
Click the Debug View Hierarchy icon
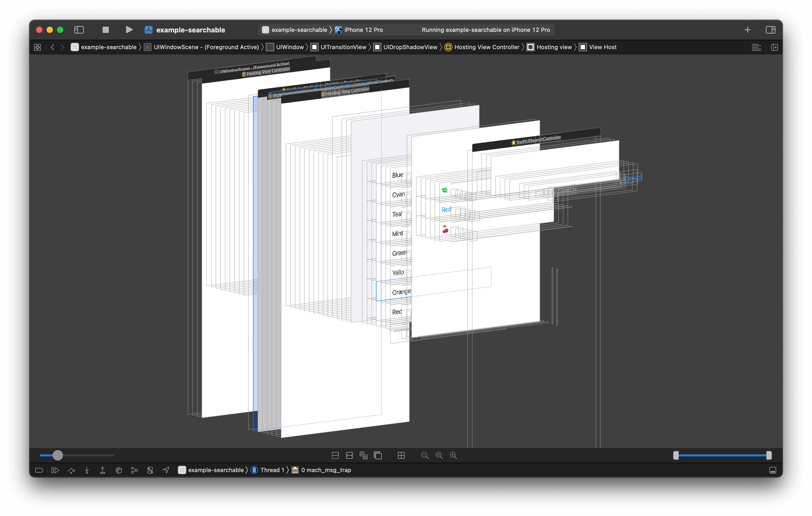[x=119, y=470]
